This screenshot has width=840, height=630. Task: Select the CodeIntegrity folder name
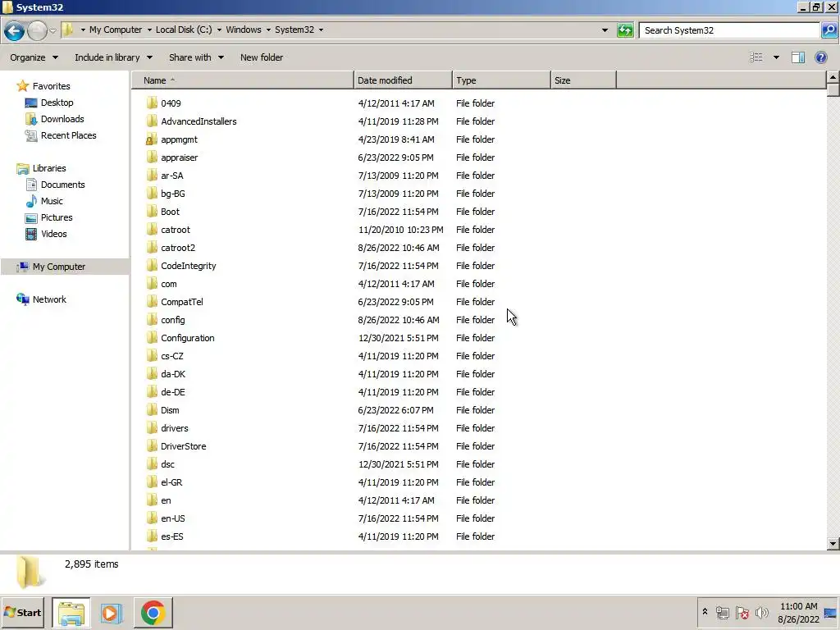pos(188,266)
